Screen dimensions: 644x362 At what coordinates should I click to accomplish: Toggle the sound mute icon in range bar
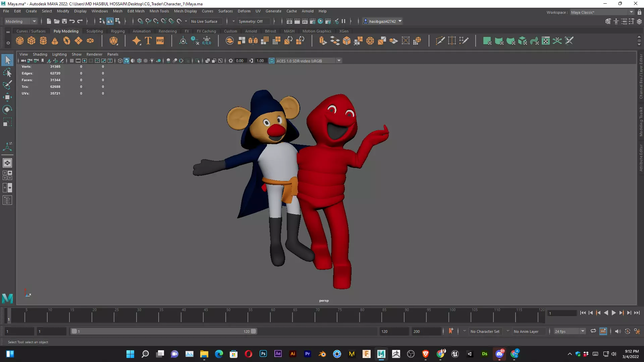(x=618, y=331)
